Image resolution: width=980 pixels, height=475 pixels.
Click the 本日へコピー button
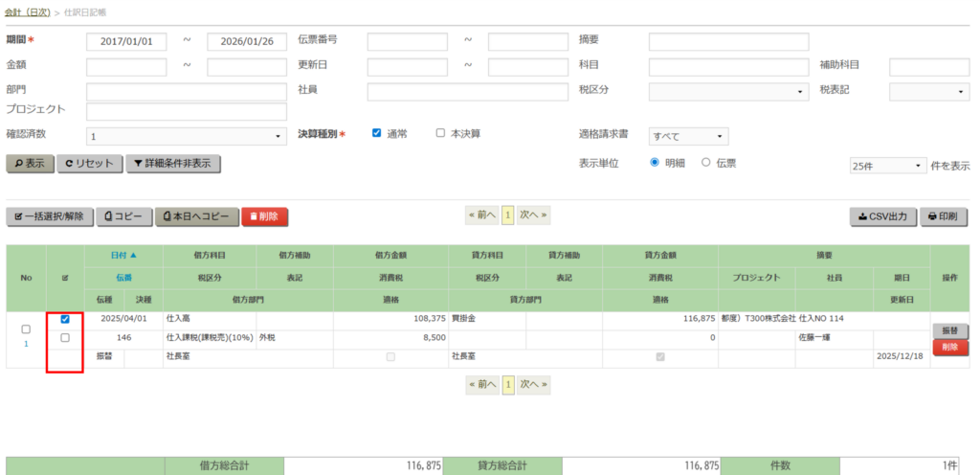point(196,216)
